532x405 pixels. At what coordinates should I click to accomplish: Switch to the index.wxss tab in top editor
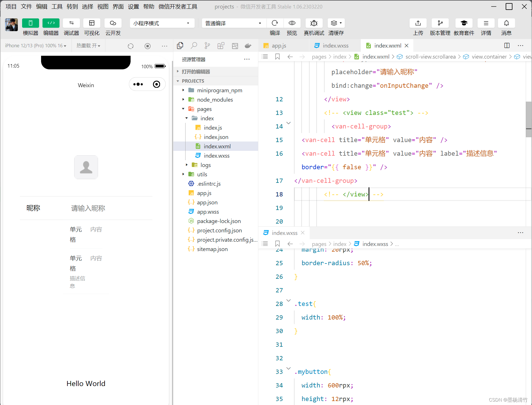pyautogui.click(x=335, y=46)
